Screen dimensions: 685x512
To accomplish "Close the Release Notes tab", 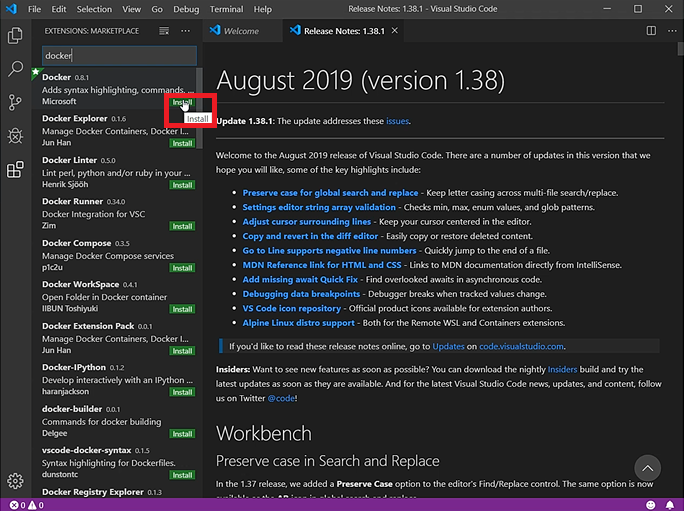I will 394,31.
